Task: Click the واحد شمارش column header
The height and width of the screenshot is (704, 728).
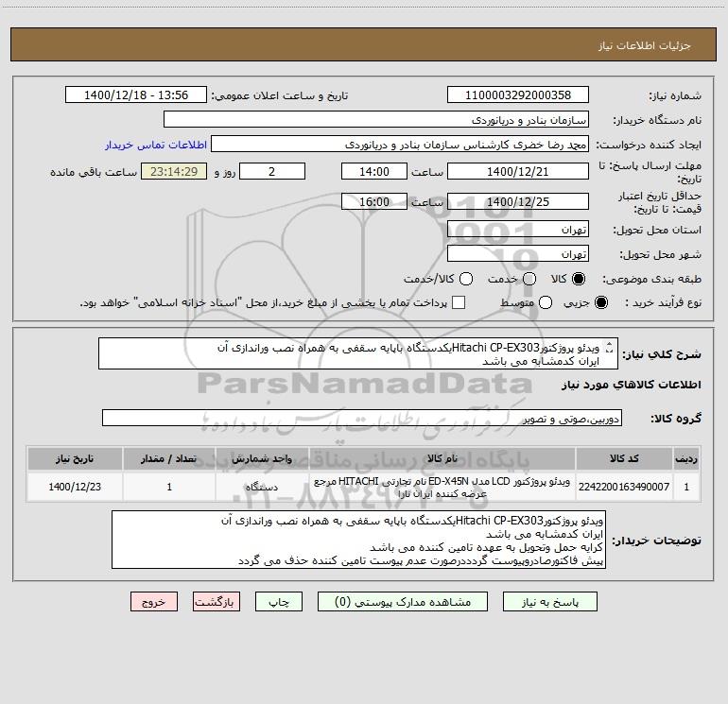Action: 262,458
